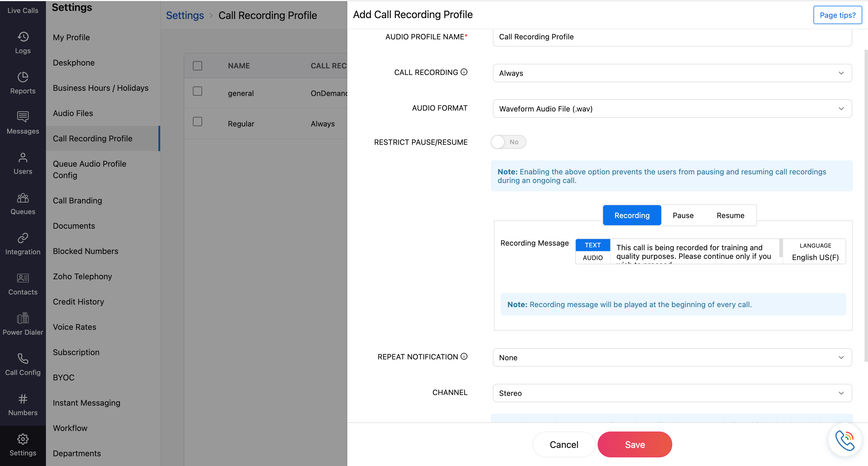Viewport: 868px width, 466px height.
Task: Open the Channel 'Stereo' dropdown
Action: coord(672,393)
